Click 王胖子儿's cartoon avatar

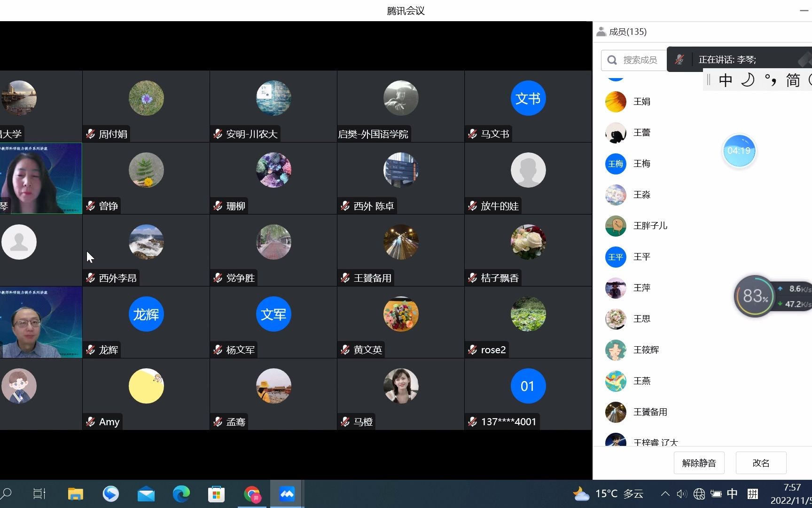(616, 226)
